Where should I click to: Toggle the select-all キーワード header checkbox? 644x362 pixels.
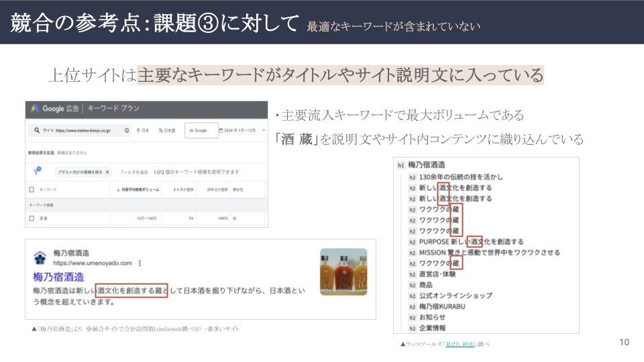tap(32, 190)
